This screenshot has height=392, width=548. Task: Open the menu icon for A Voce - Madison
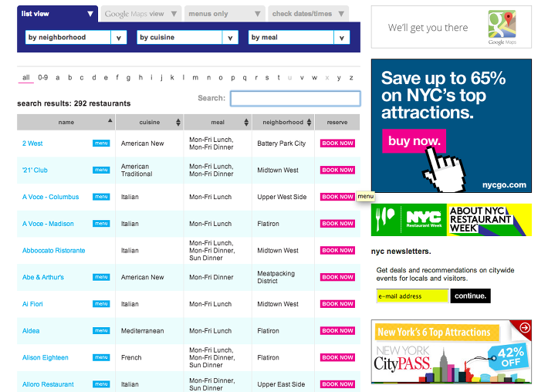pos(101,224)
